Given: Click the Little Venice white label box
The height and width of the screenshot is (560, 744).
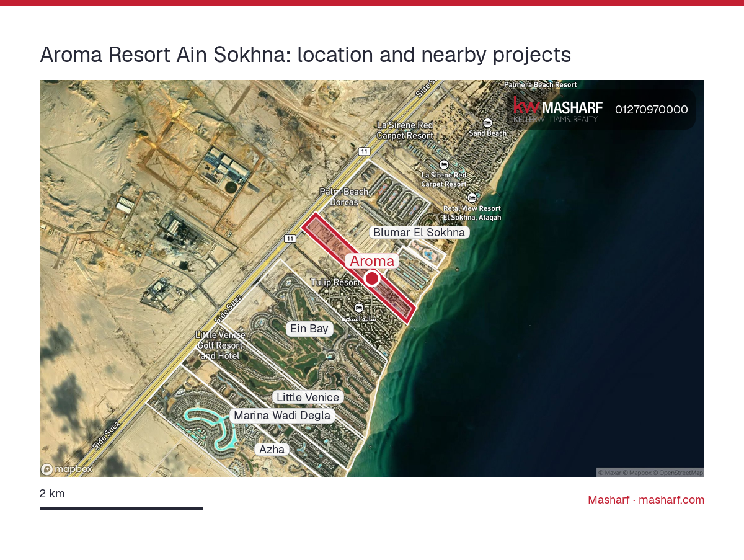Looking at the screenshot, I should tap(308, 398).
